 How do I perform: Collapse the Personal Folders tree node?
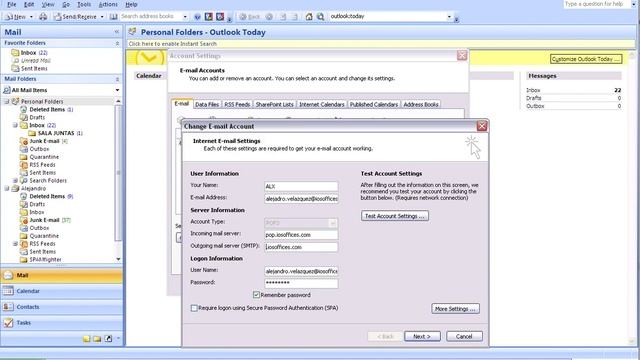[x=7, y=102]
